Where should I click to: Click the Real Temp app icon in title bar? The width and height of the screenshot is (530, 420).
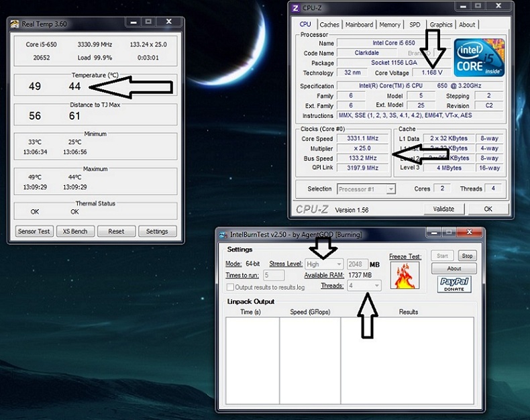tap(14, 24)
